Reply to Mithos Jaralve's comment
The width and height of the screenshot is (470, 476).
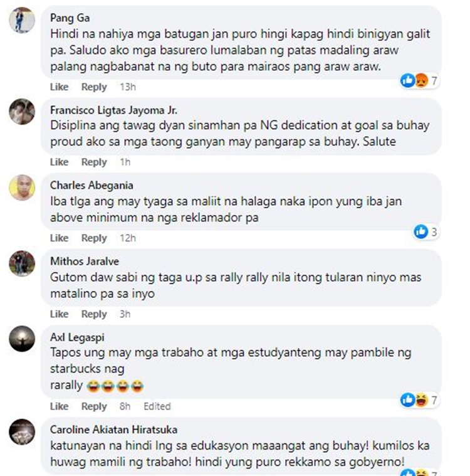(x=94, y=314)
